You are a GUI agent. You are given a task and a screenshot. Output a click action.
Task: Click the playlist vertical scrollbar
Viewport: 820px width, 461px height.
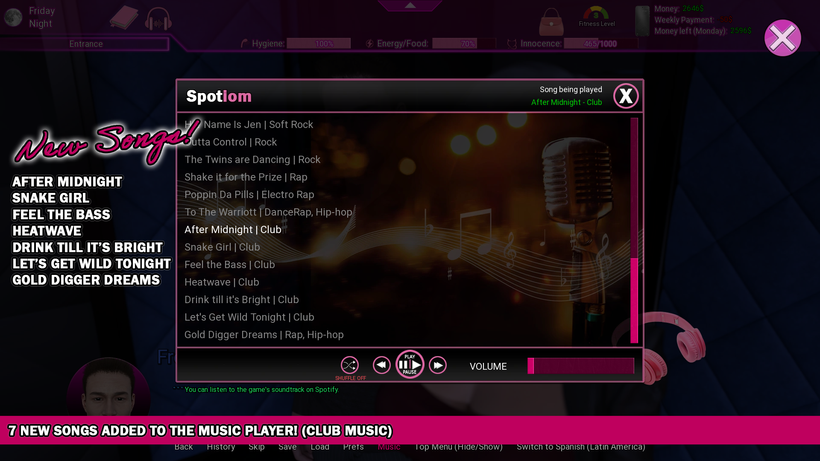pyautogui.click(x=633, y=300)
